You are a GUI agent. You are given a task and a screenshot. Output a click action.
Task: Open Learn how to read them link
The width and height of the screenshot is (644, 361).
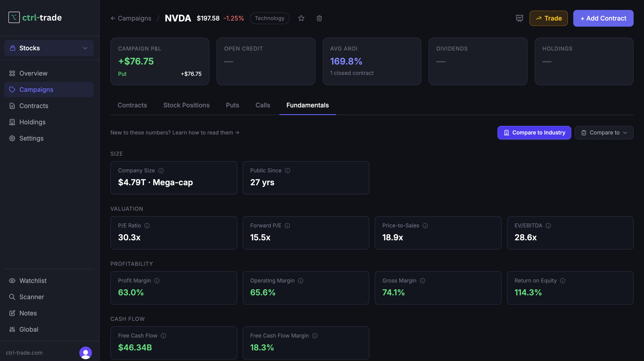[x=175, y=133]
